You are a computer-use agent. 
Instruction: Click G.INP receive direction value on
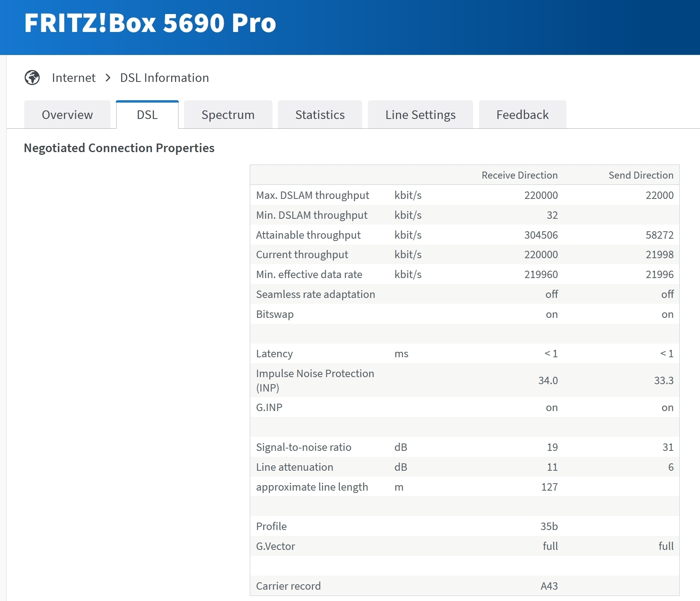(x=552, y=408)
